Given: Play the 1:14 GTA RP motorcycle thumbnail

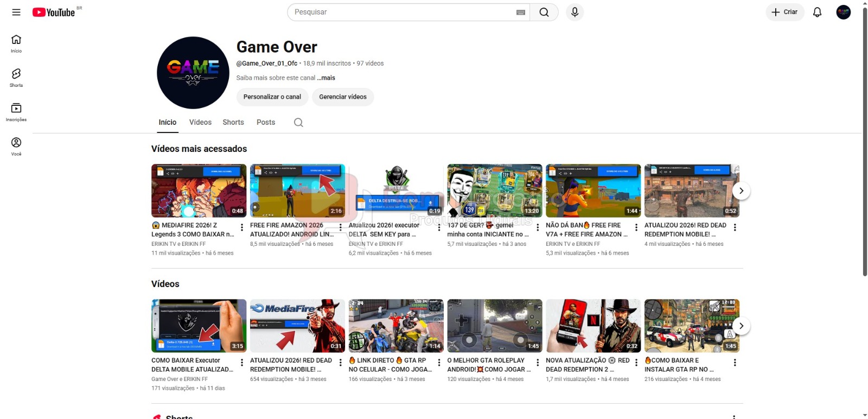Looking at the screenshot, I should pyautogui.click(x=396, y=326).
